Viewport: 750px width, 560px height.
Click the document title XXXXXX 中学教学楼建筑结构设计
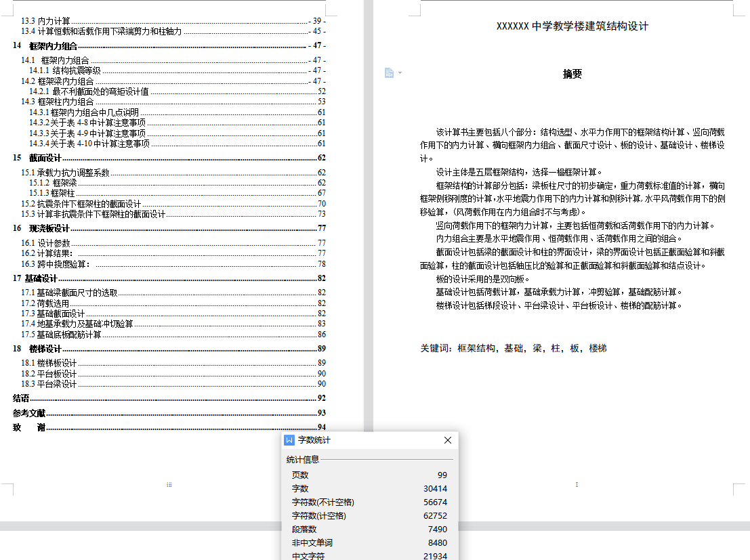pos(572,26)
